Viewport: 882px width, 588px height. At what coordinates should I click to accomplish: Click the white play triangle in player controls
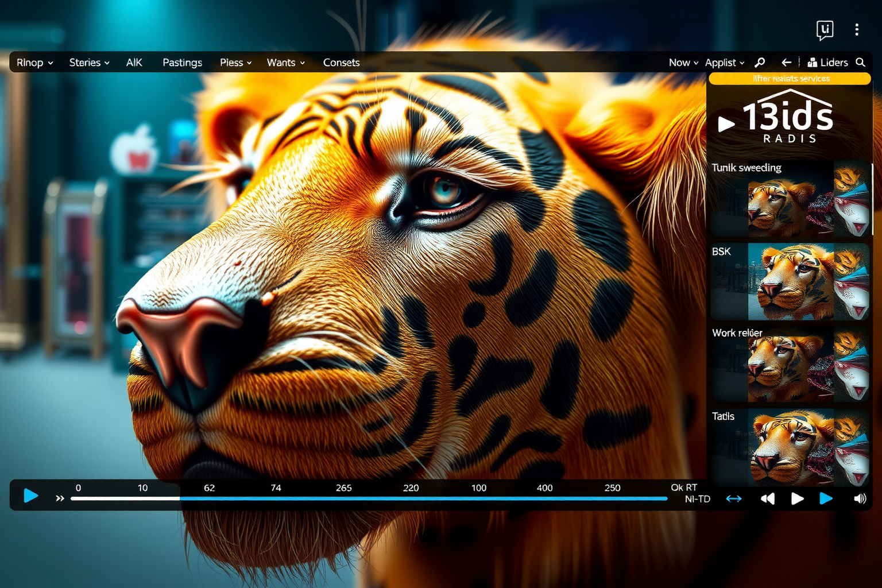[x=797, y=498]
